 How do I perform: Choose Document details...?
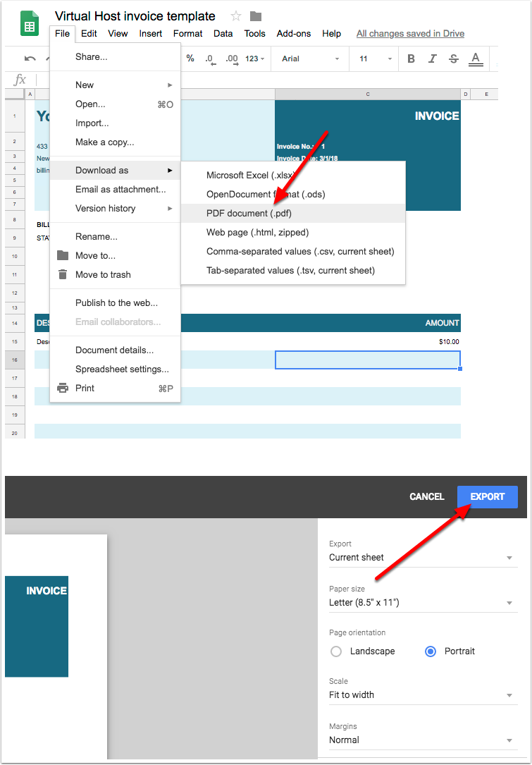115,350
